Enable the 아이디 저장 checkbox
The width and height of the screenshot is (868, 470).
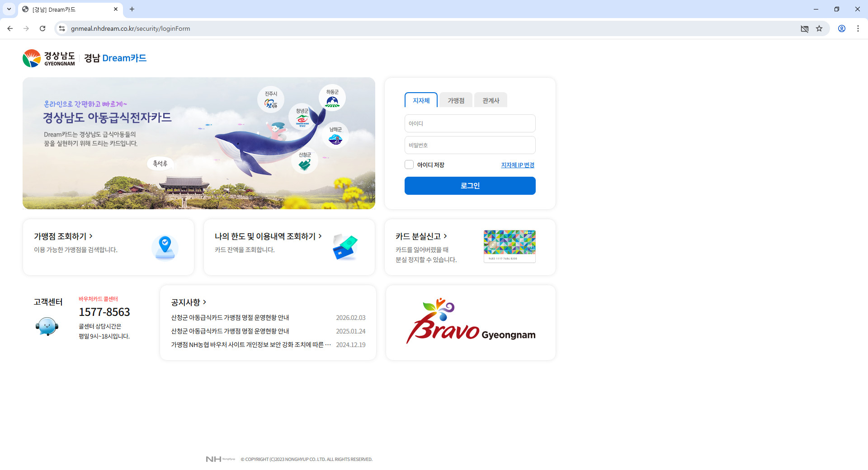pyautogui.click(x=409, y=164)
